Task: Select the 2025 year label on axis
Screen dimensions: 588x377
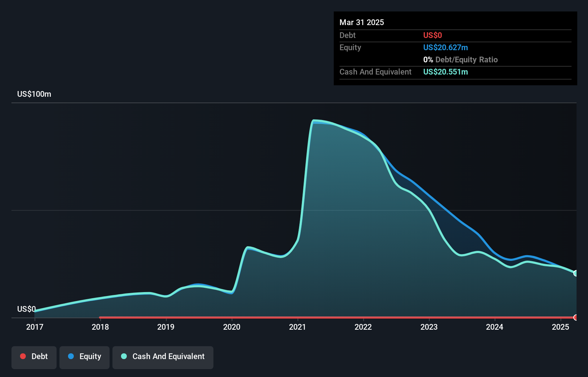Action: (x=560, y=327)
